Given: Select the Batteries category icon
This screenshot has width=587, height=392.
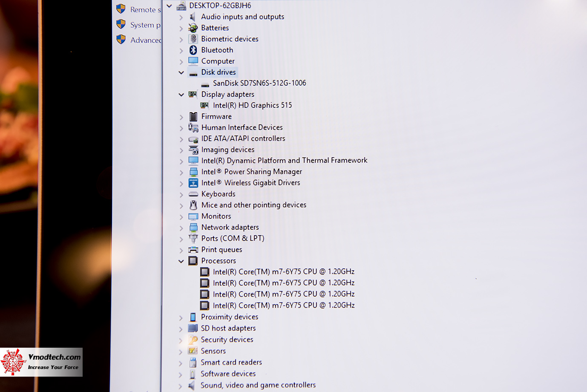Looking at the screenshot, I should pyautogui.click(x=193, y=28).
